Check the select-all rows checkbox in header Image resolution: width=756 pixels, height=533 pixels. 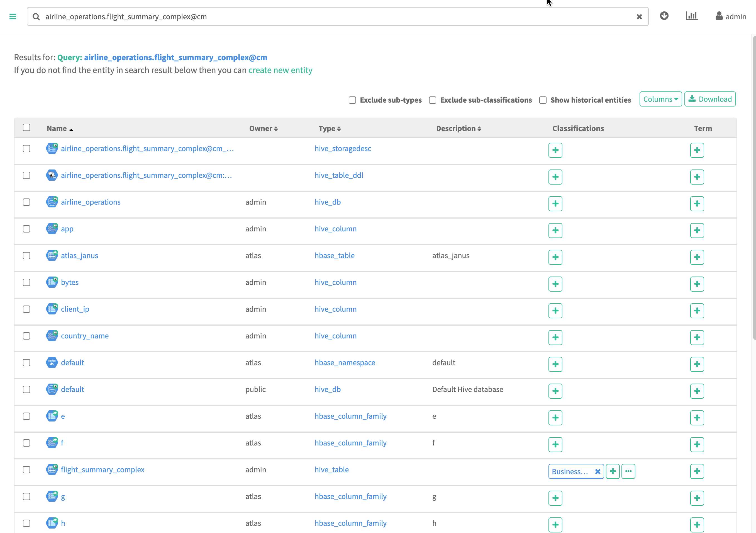[26, 127]
